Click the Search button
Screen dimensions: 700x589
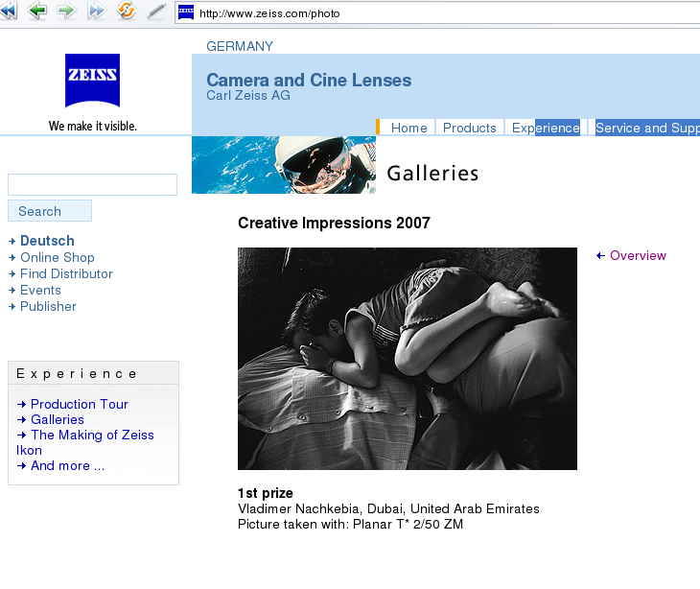click(x=50, y=211)
